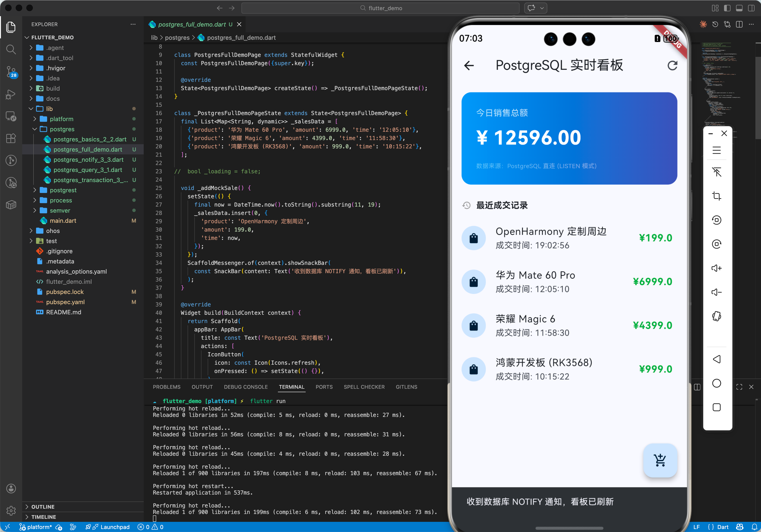Image resolution: width=761 pixels, height=532 pixels.
Task: Open the Run and Debug view
Action: [x=11, y=94]
